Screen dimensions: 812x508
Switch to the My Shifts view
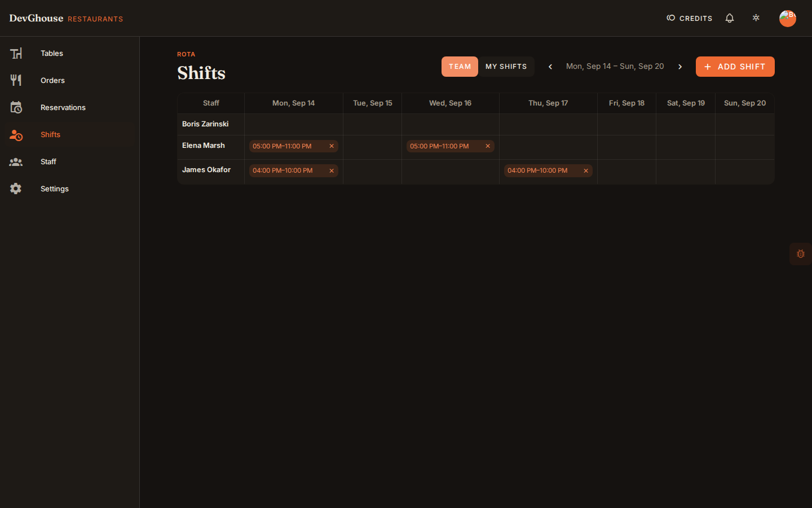tap(506, 67)
